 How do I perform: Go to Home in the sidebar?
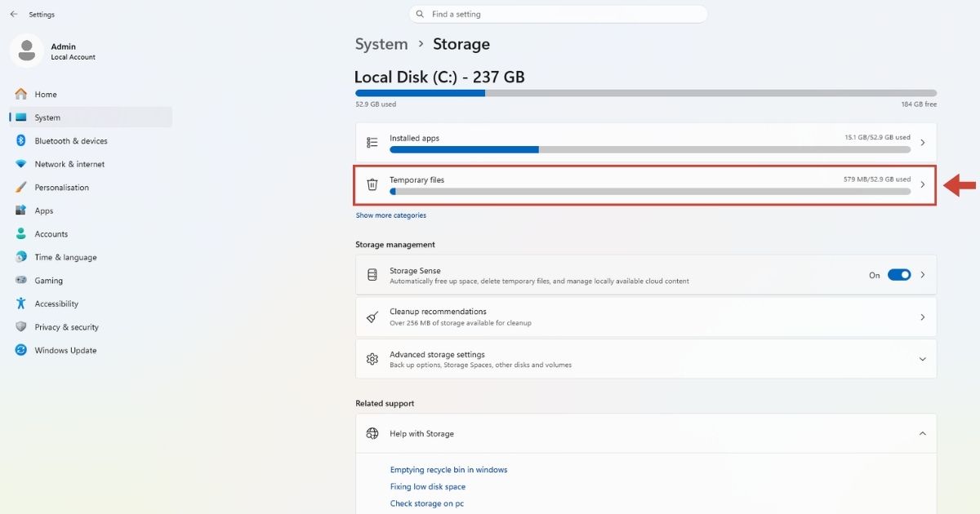click(91, 94)
